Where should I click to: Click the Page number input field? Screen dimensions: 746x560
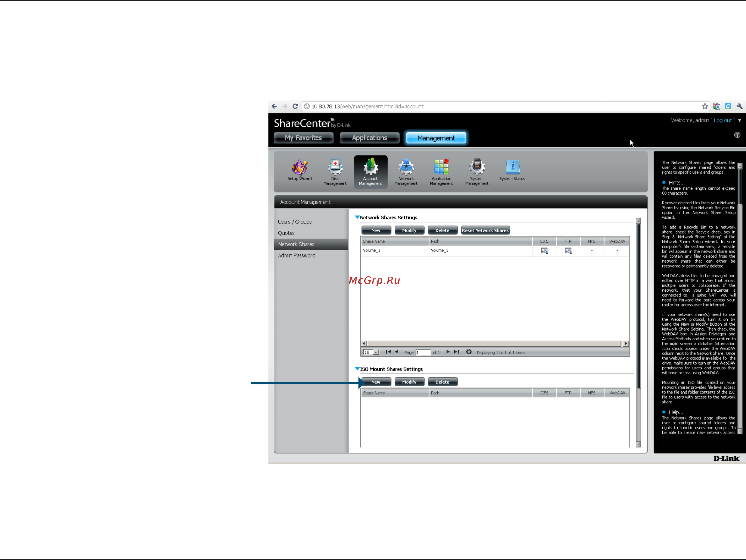click(423, 352)
